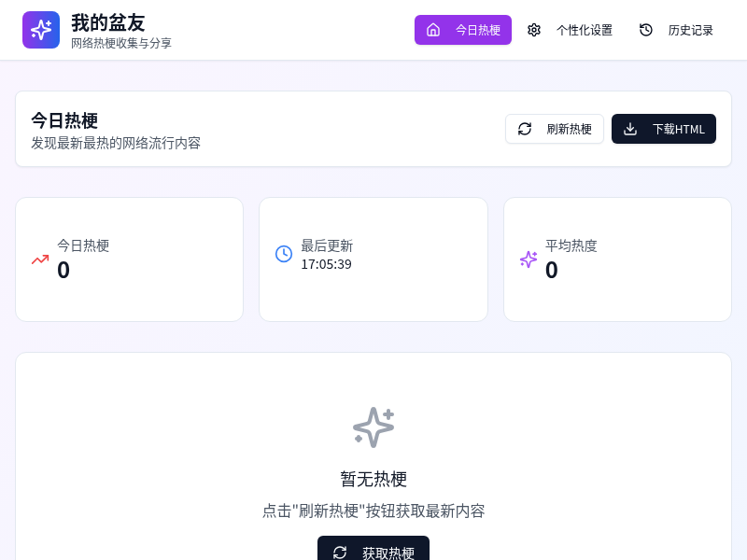
Task: Click the 平均热度 label
Action: (571, 245)
